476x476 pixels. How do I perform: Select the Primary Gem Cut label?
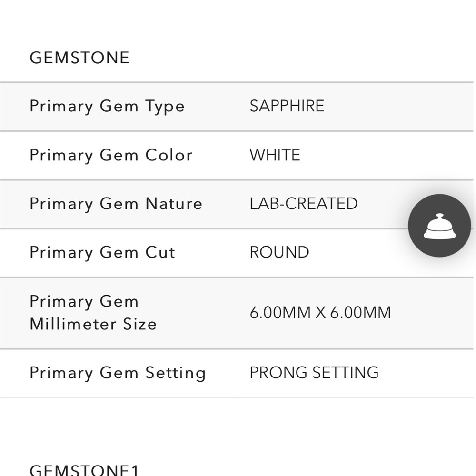103,253
